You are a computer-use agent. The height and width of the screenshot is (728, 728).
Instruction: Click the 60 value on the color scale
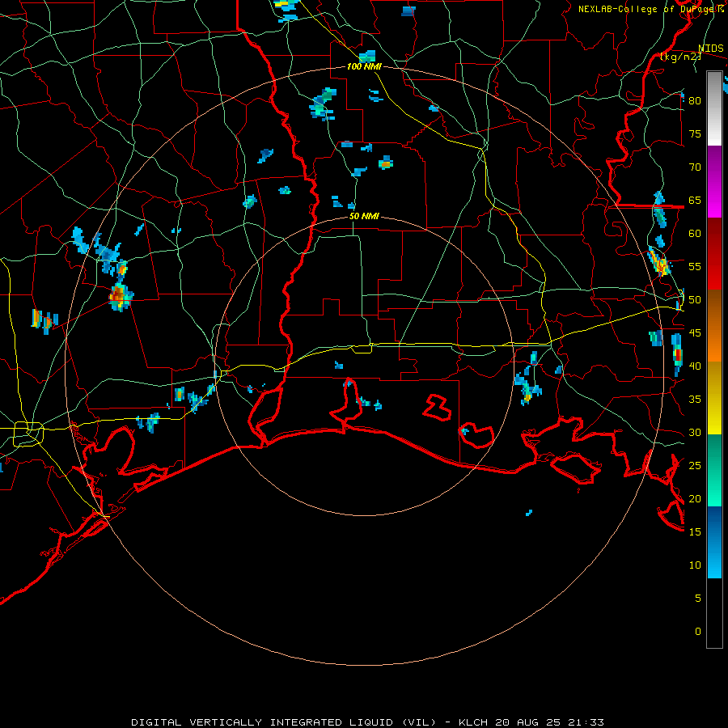[x=695, y=234]
